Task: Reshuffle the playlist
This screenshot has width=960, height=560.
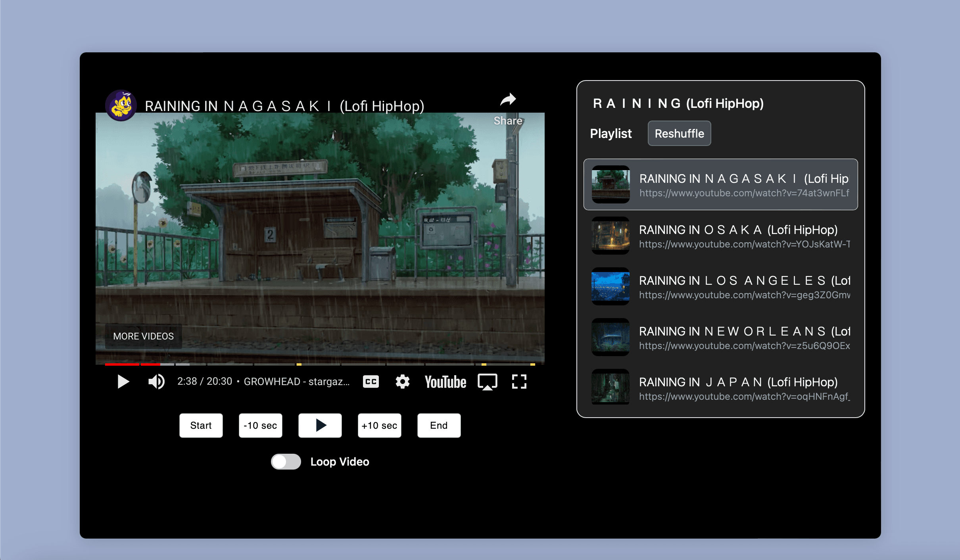Action: point(679,134)
